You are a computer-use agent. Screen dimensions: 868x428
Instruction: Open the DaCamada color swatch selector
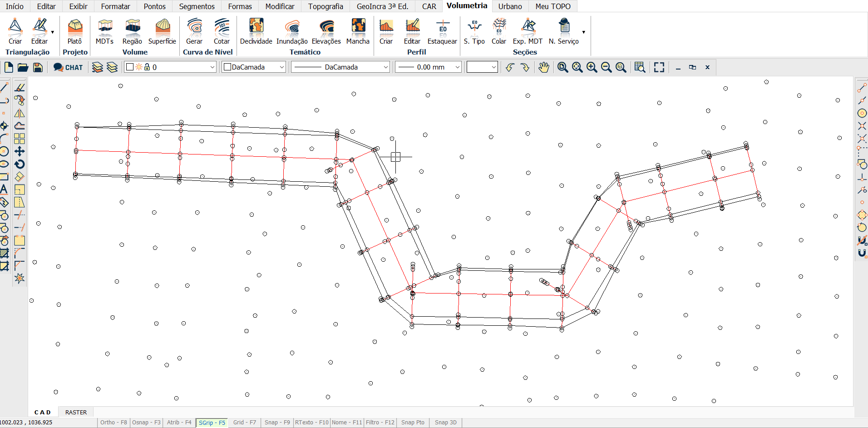(x=253, y=67)
